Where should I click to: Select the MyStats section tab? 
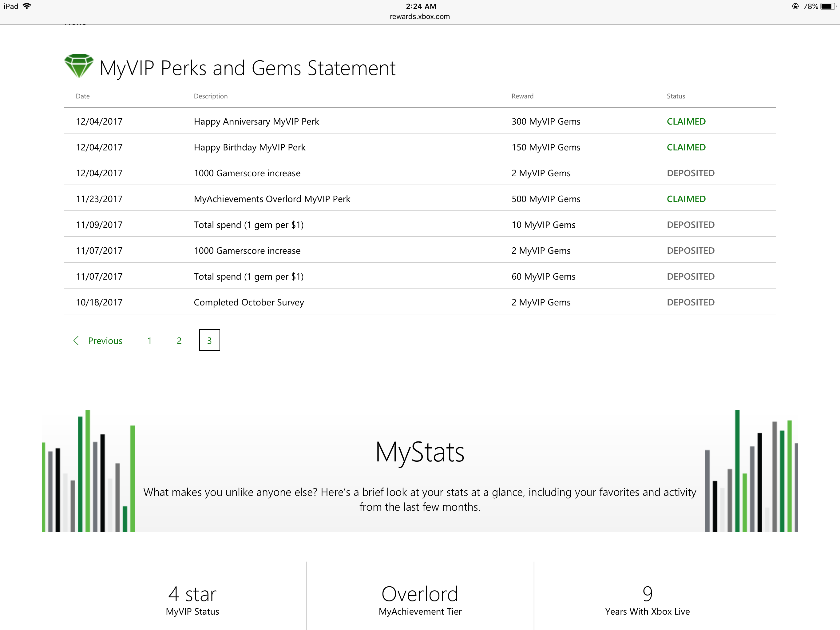point(420,451)
